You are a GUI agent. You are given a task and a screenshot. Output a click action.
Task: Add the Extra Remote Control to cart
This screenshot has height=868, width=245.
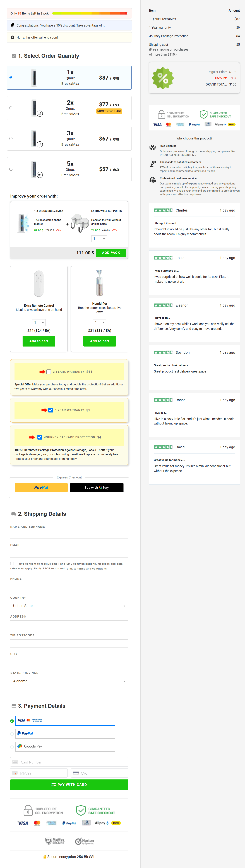tap(39, 341)
